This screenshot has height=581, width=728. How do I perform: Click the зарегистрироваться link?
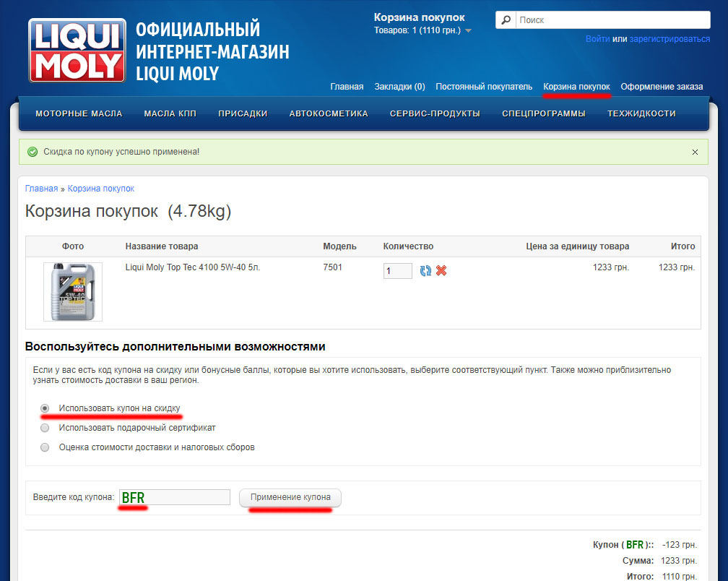click(669, 39)
